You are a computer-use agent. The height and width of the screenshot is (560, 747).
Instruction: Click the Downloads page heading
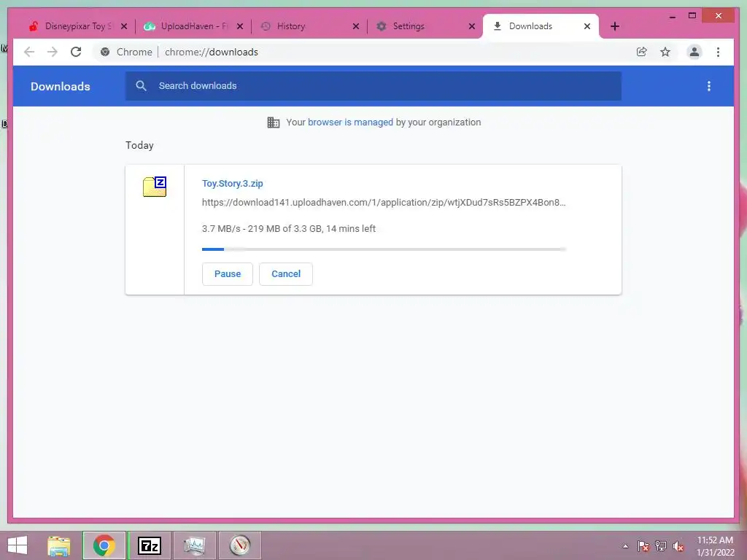click(x=61, y=86)
